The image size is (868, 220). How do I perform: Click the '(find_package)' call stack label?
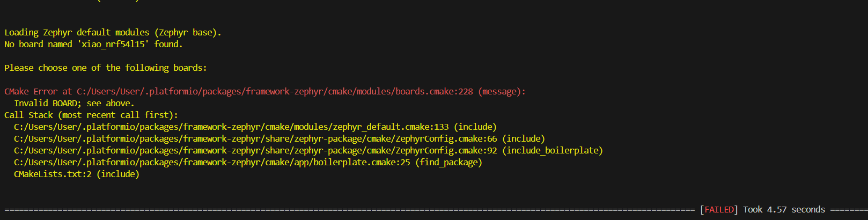tap(448, 163)
